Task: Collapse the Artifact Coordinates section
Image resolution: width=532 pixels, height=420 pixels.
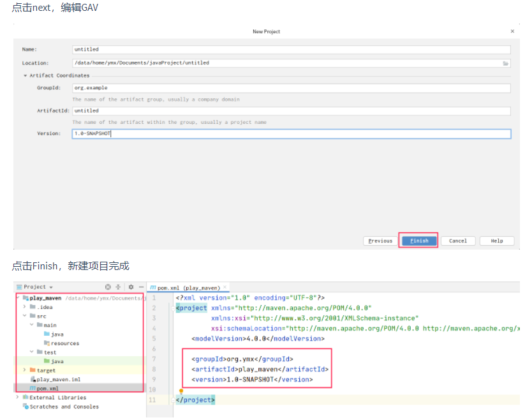Action: coord(25,75)
